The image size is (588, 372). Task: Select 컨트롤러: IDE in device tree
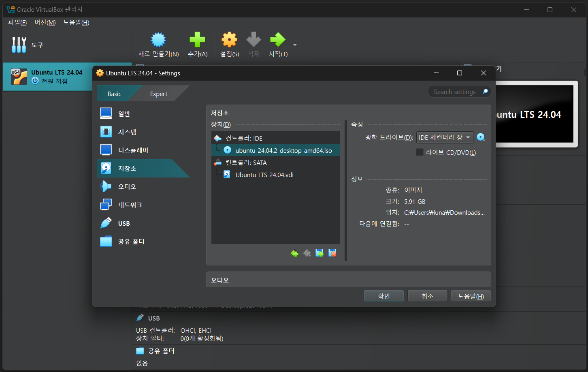click(x=275, y=138)
